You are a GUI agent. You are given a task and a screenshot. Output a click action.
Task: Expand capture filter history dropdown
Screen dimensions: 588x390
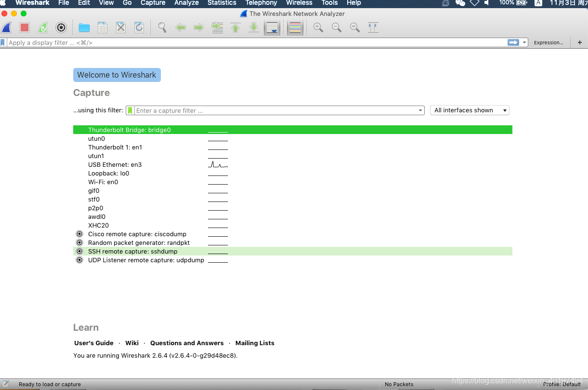point(421,110)
